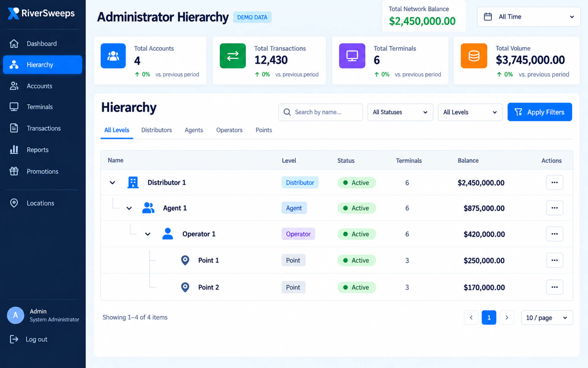
Task: Click the green Total Transactions arrows icon
Action: pos(233,56)
